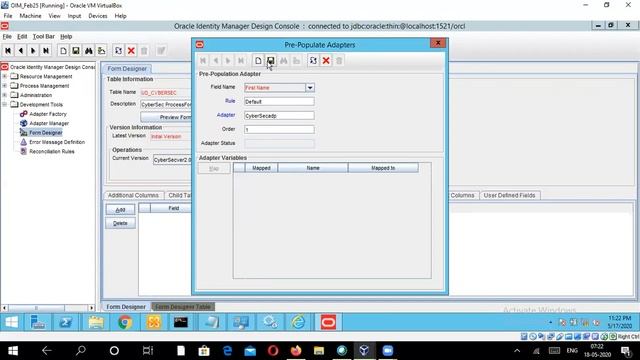Viewport: 640px width, 360px height.
Task: Click Save icon in main toolbar
Action: click(x=76, y=51)
